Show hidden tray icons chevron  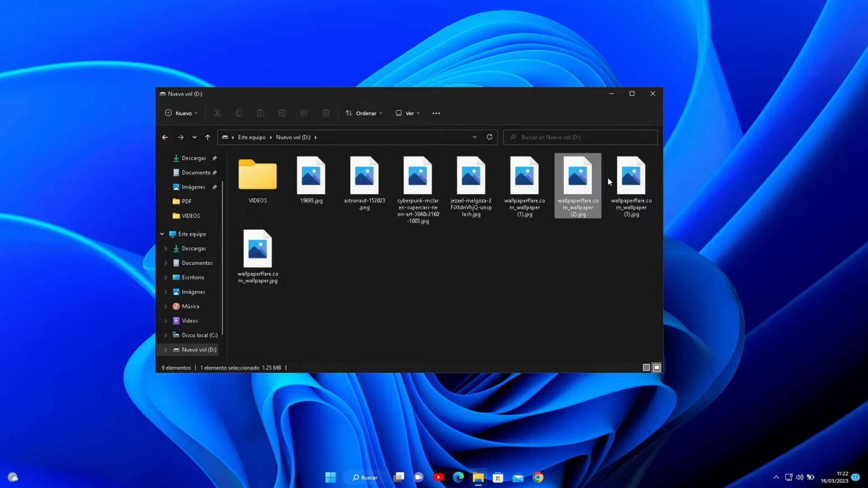pyautogui.click(x=776, y=477)
